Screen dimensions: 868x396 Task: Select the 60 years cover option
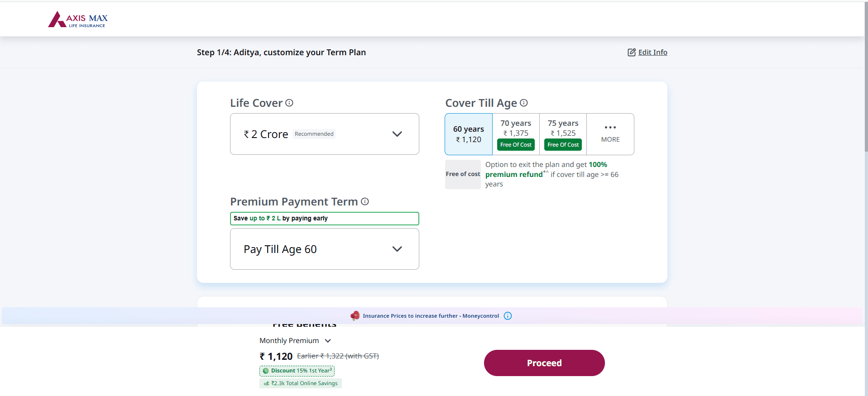(x=469, y=134)
